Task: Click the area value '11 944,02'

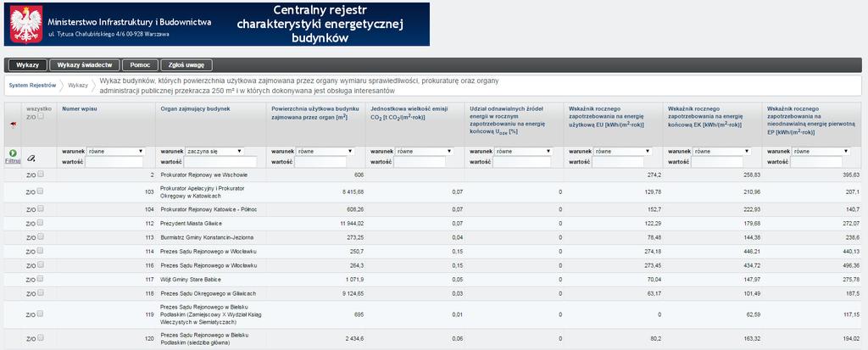Action: [350, 223]
